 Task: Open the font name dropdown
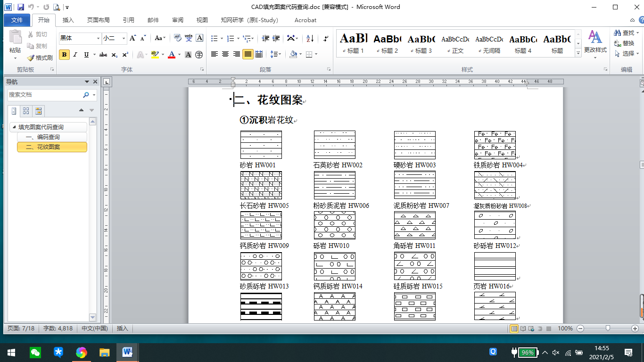coord(99,38)
